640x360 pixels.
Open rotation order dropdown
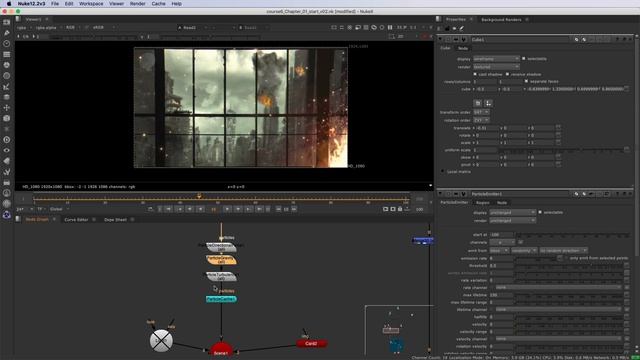pos(481,120)
